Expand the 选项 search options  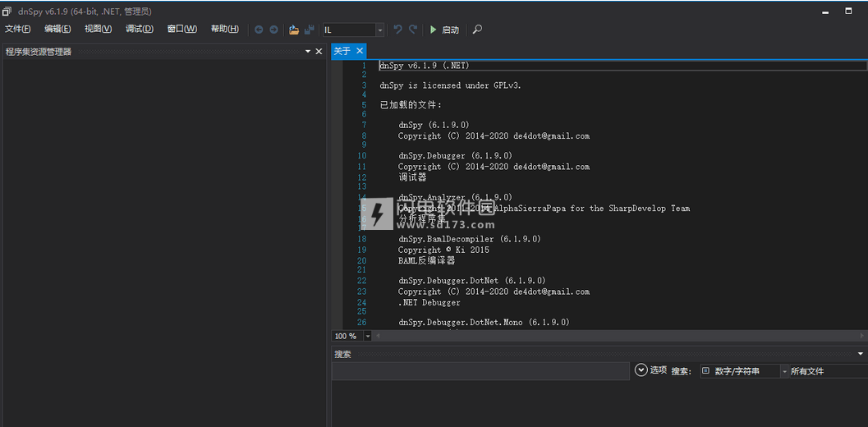[x=650, y=370]
